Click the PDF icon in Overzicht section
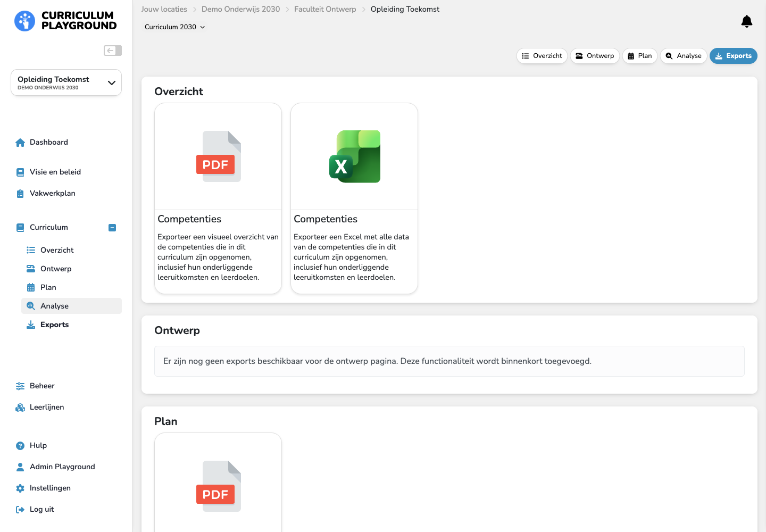This screenshot has height=532, width=766. tap(218, 156)
